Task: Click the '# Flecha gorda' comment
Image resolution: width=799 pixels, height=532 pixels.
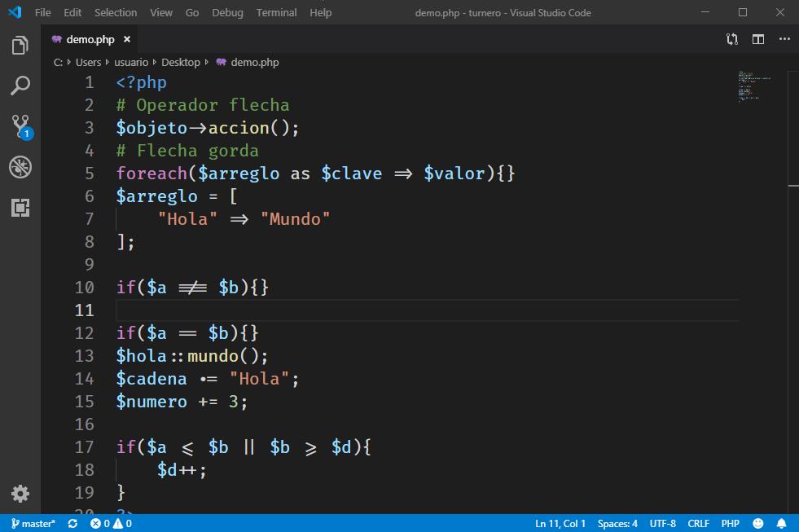Action: coord(187,151)
